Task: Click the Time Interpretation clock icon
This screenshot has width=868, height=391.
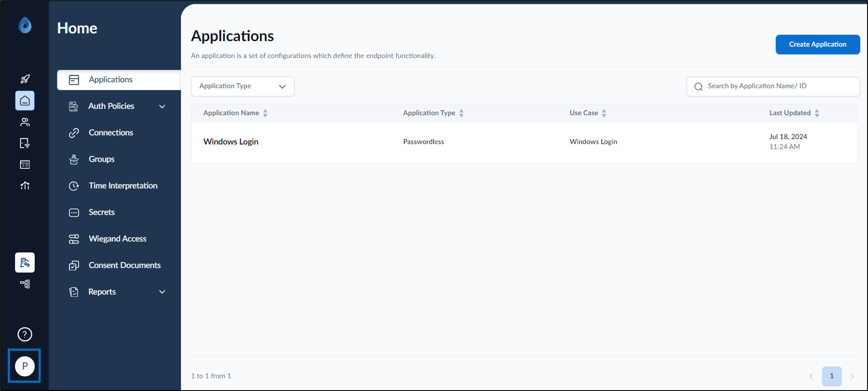Action: (x=74, y=186)
